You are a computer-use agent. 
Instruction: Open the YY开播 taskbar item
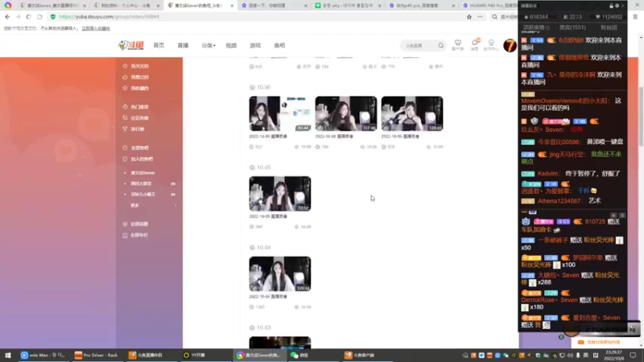tap(194, 355)
